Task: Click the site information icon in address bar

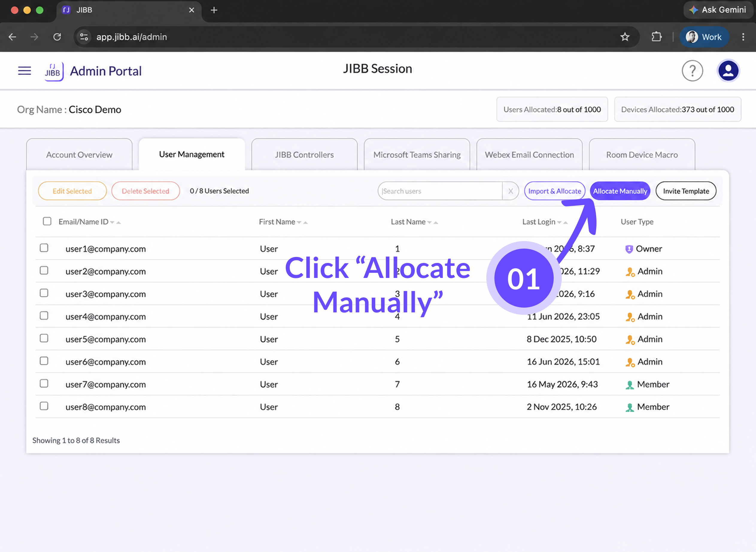Action: pyautogui.click(x=84, y=37)
